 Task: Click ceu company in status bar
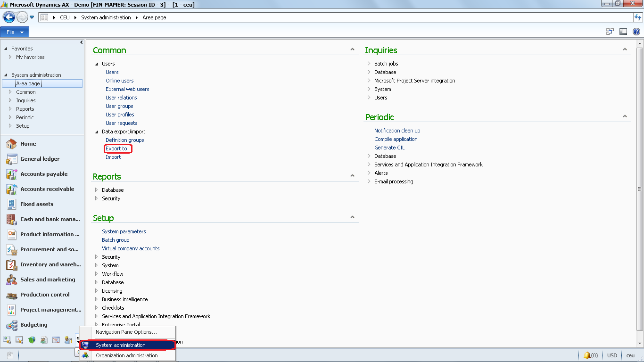630,355
